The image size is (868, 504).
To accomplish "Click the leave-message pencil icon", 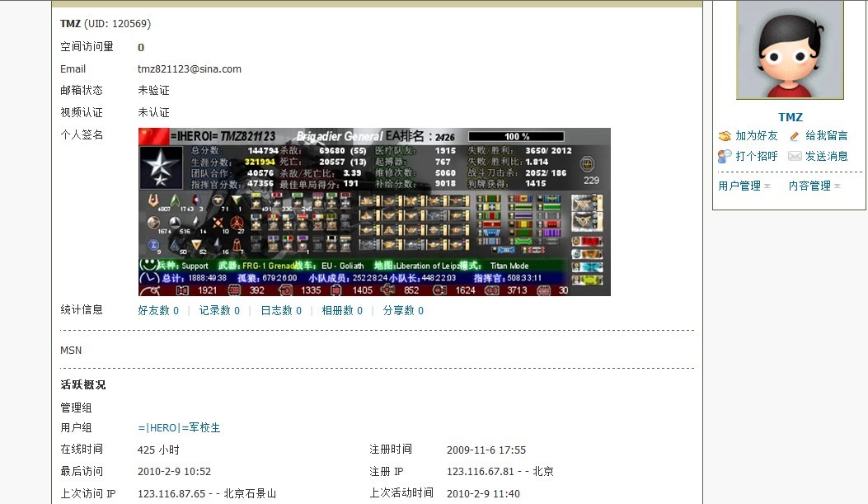I will (795, 135).
